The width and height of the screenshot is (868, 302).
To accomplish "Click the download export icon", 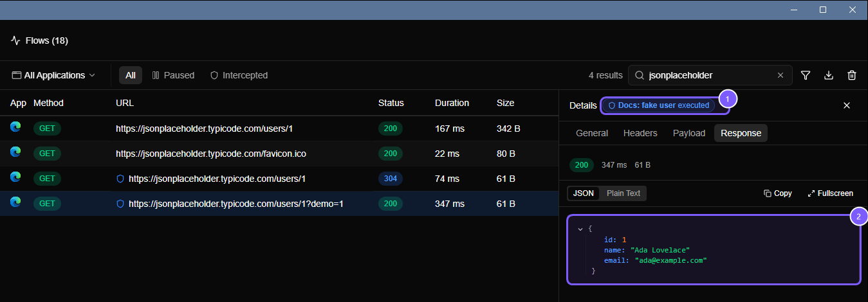I will pyautogui.click(x=829, y=75).
